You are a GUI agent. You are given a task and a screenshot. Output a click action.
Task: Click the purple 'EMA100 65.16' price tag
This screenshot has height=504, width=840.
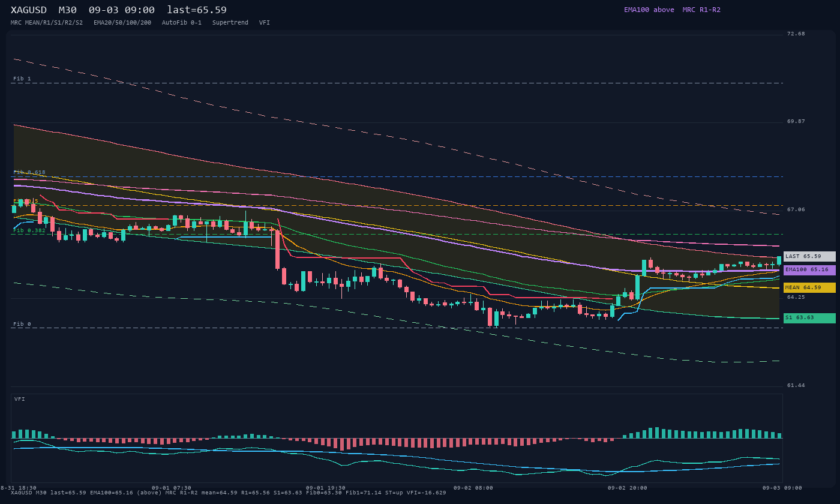coord(809,270)
